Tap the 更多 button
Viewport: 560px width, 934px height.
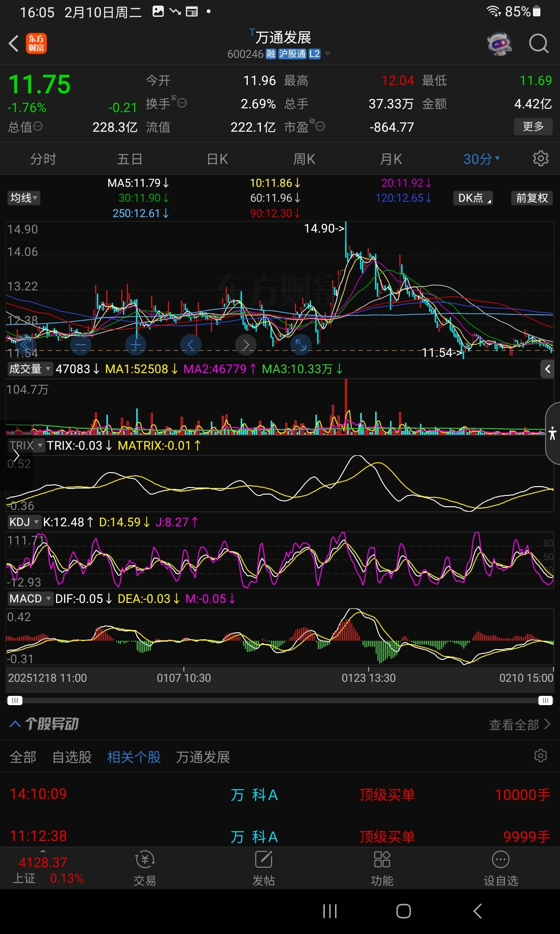[x=533, y=127]
